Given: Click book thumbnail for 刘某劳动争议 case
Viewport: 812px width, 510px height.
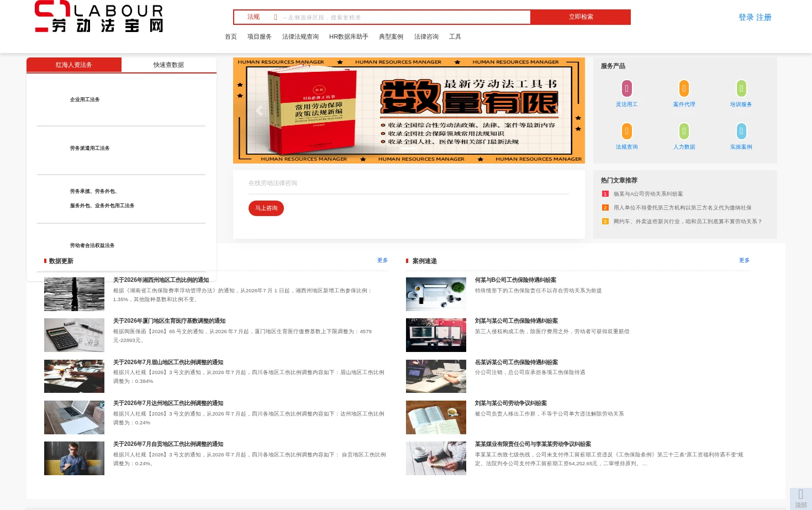Looking at the screenshot, I should (x=436, y=417).
